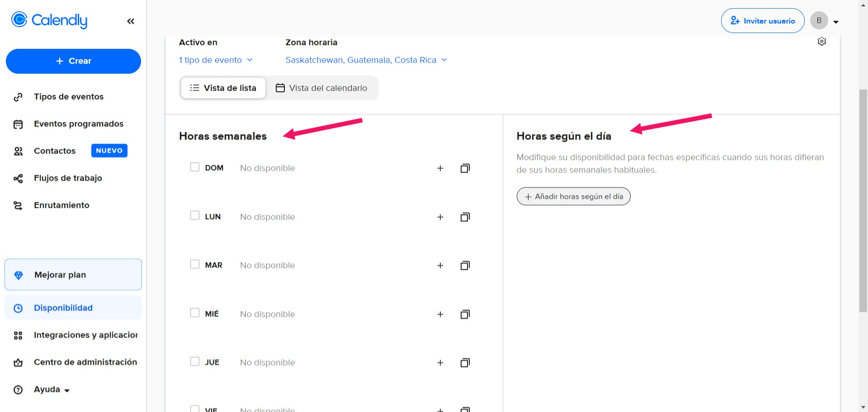Switch to Vista del calendario

tap(322, 88)
